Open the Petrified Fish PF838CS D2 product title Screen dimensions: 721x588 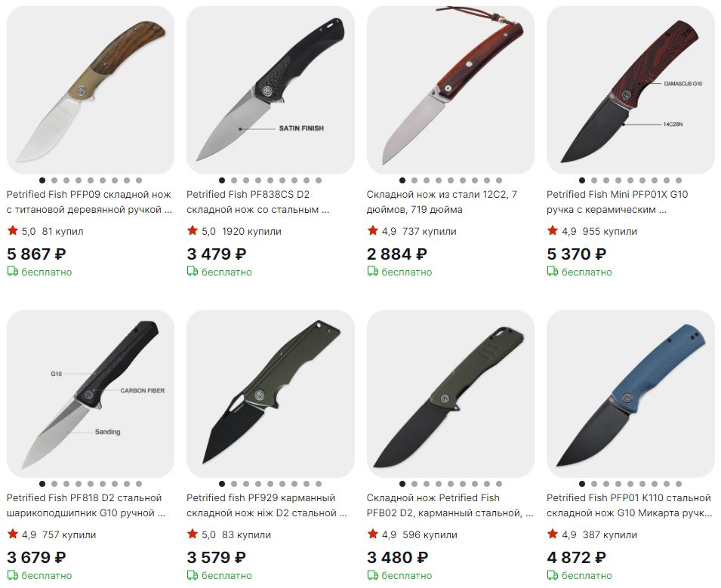click(258, 202)
